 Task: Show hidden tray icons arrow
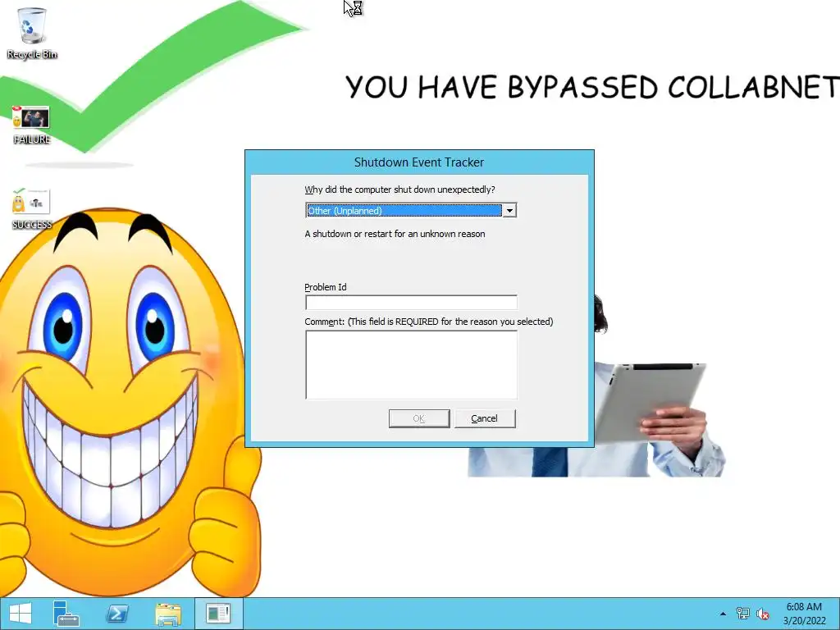pos(723,614)
